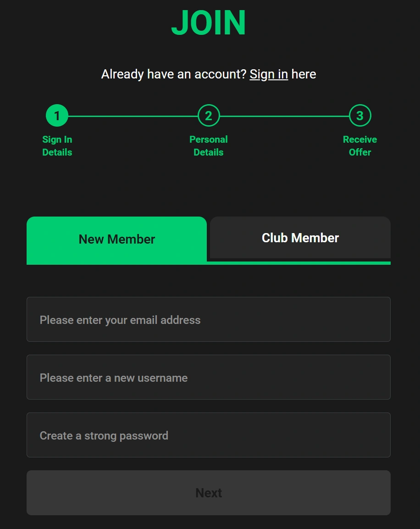The height and width of the screenshot is (529, 420).
Task: Click the step 1 circle icon
Action: 57,115
